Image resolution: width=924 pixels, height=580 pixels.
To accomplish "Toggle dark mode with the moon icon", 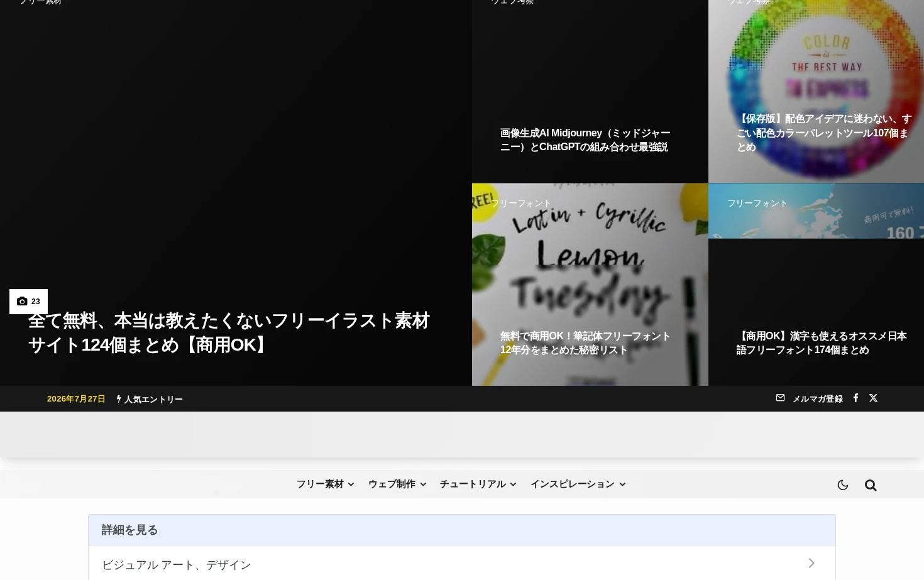I will [843, 484].
